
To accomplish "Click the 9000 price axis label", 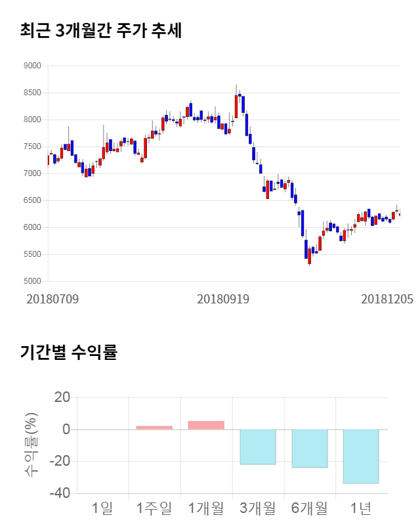I will pos(33,66).
